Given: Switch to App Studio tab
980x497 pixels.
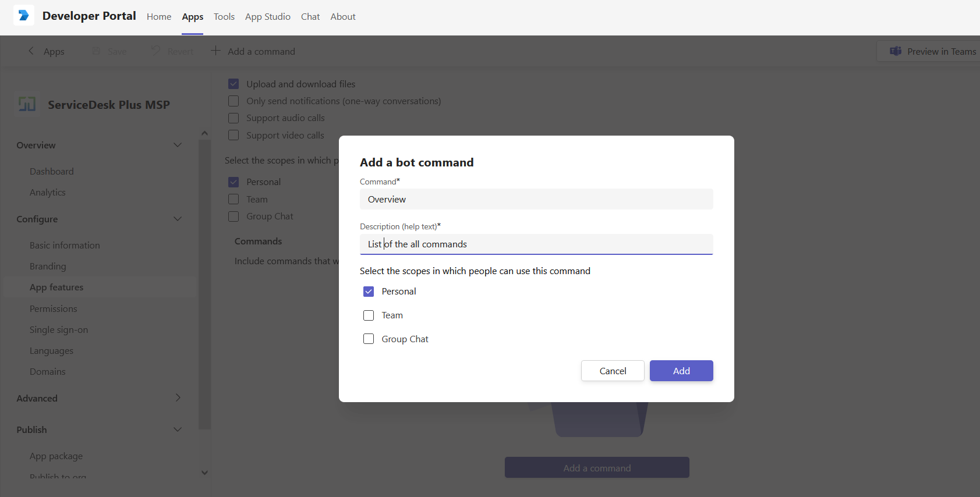Looking at the screenshot, I should click(267, 17).
